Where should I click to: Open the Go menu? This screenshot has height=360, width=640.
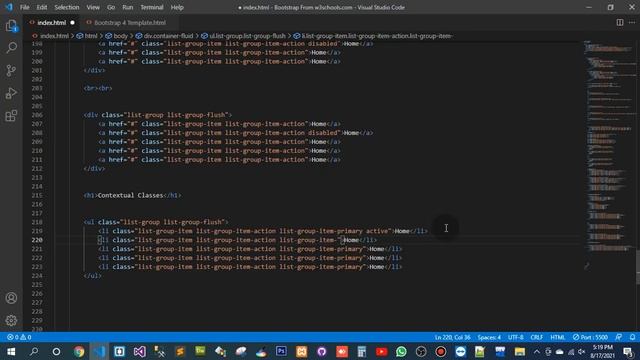111,7
